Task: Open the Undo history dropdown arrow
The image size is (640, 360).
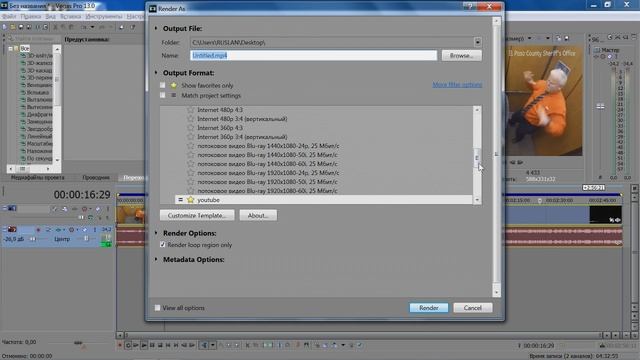Action: (x=92, y=27)
